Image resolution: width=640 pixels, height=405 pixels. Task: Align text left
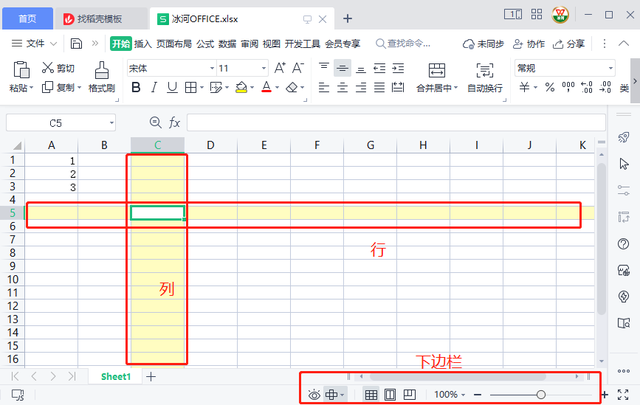(324, 87)
